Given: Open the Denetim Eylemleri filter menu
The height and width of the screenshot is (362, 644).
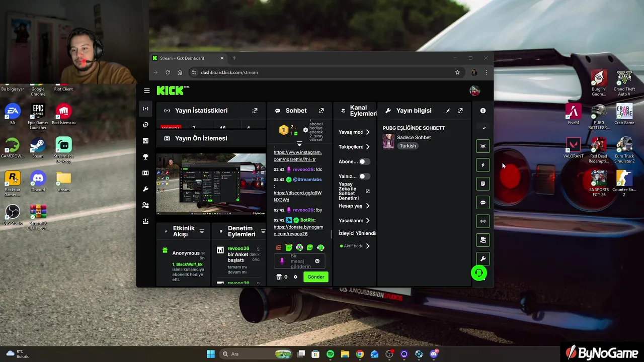Looking at the screenshot, I should coord(263,231).
